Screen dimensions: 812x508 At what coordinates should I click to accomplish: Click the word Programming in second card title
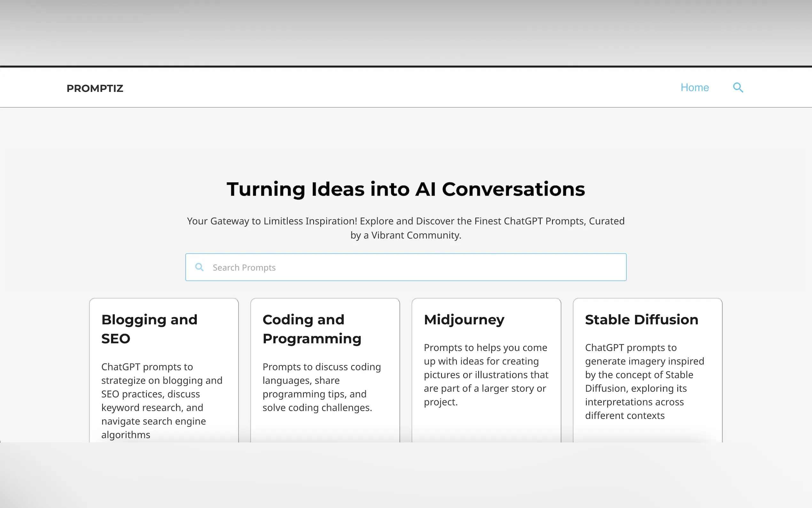click(311, 339)
